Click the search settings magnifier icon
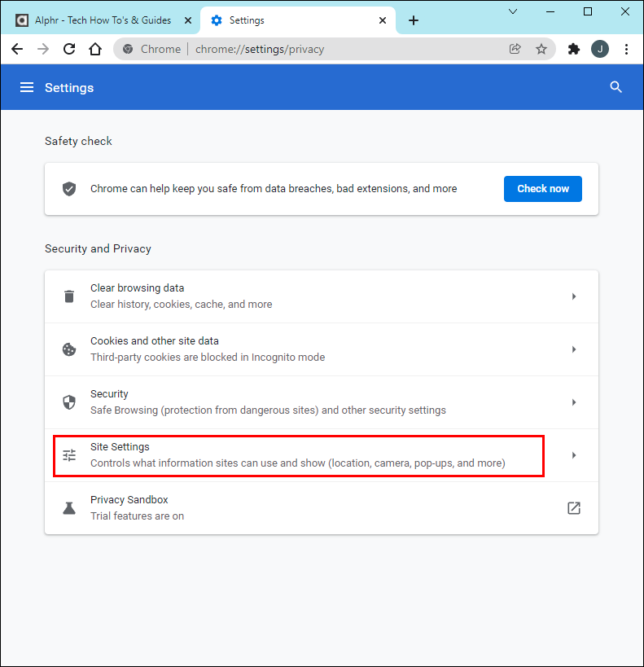Screen dimensions: 644x667 tap(616, 87)
